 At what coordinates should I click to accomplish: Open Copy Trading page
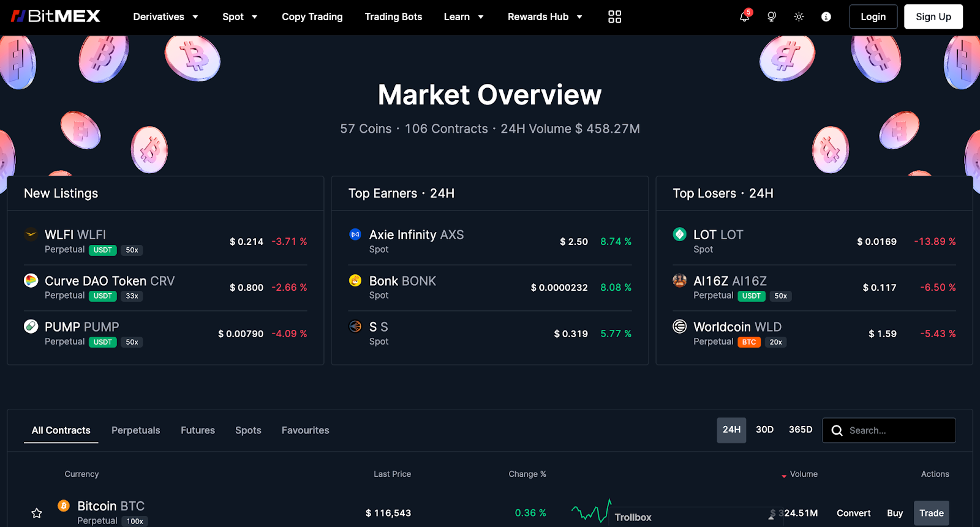pyautogui.click(x=312, y=17)
